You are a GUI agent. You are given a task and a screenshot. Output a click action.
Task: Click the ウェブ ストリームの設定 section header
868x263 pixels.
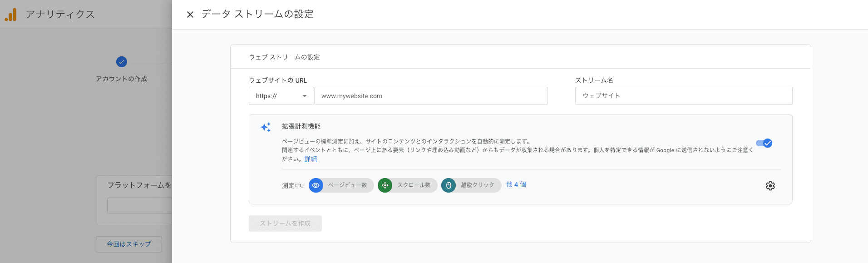point(284,57)
